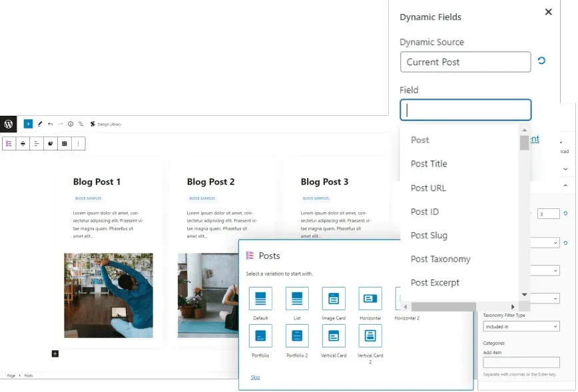Click the blue add block plus button
Screen dimensions: 578x392
[x=28, y=124]
